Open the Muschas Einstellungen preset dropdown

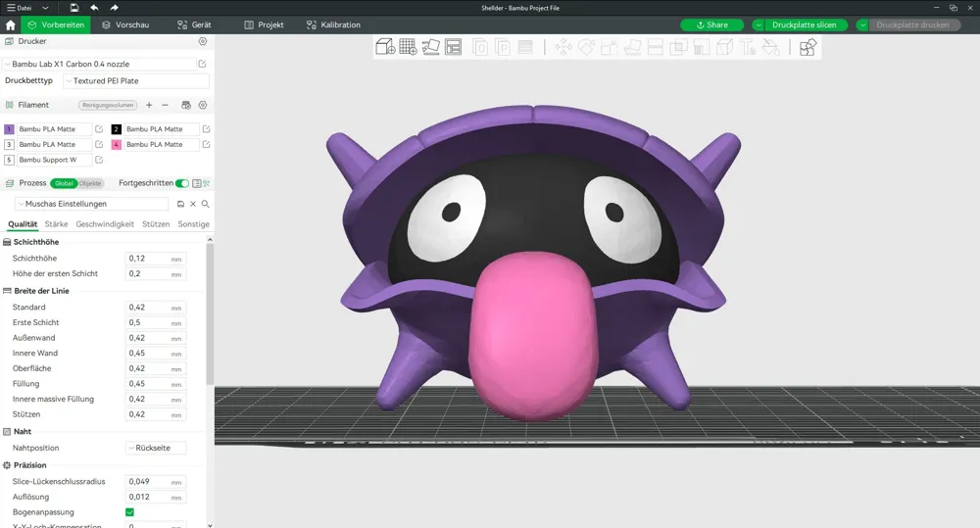[92, 204]
